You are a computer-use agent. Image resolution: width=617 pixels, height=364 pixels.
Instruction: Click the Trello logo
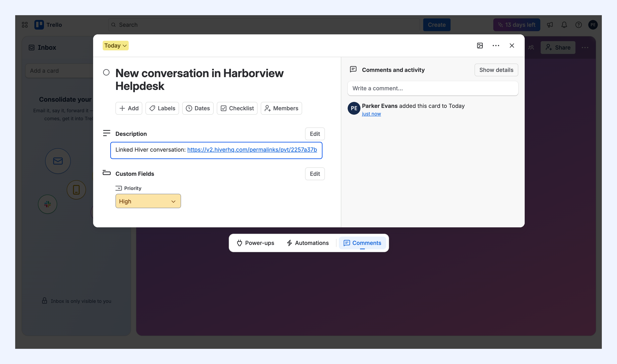(48, 25)
